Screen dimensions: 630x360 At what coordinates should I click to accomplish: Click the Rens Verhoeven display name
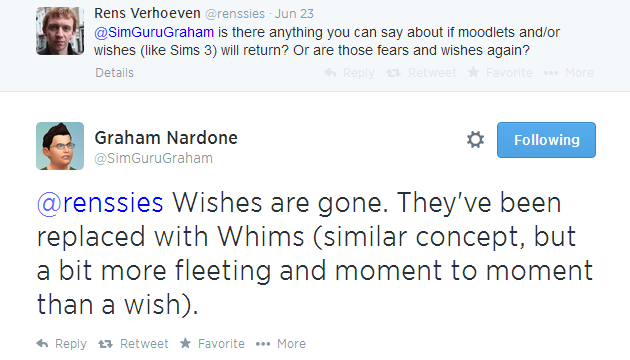147,13
